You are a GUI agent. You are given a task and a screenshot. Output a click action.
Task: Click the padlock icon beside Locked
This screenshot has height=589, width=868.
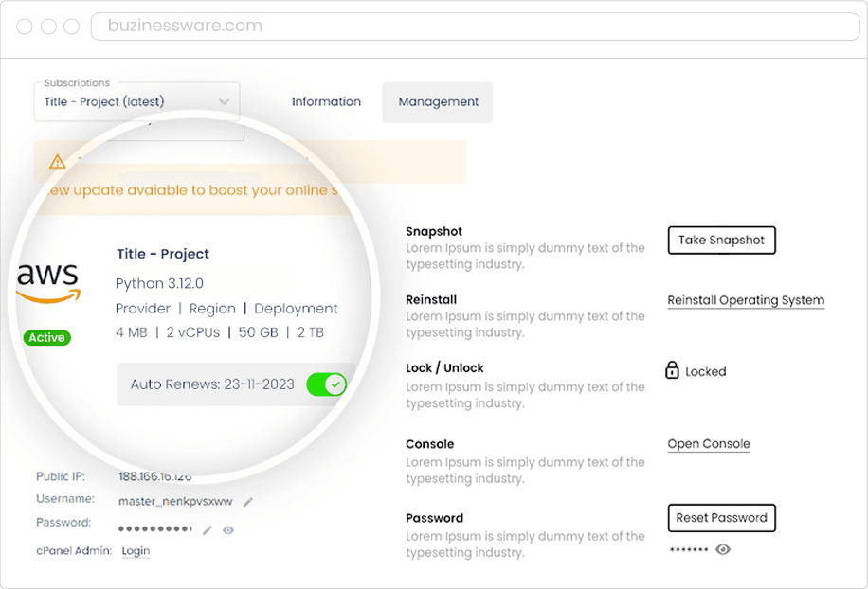[x=672, y=370]
